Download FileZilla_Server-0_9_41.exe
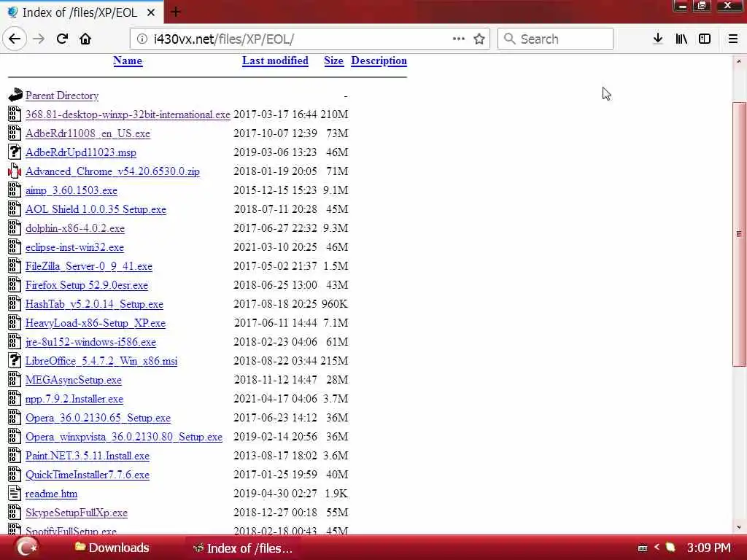This screenshot has height=560, width=747. tap(88, 266)
